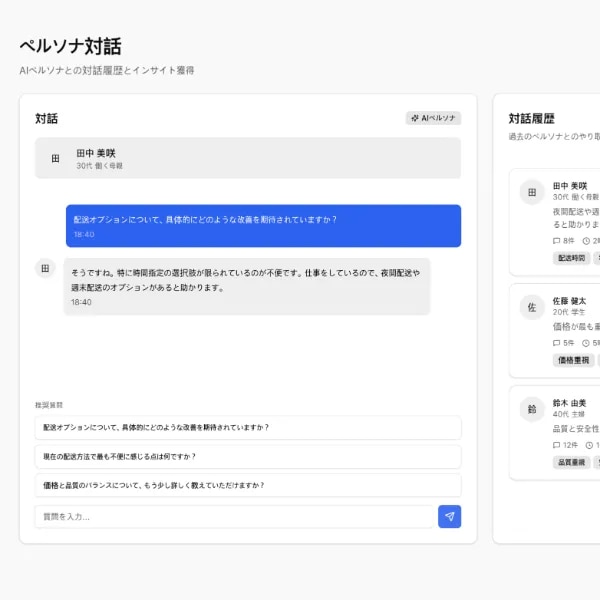
Task: Click the blue user message bubble sent at 18:40
Action: (x=263, y=226)
